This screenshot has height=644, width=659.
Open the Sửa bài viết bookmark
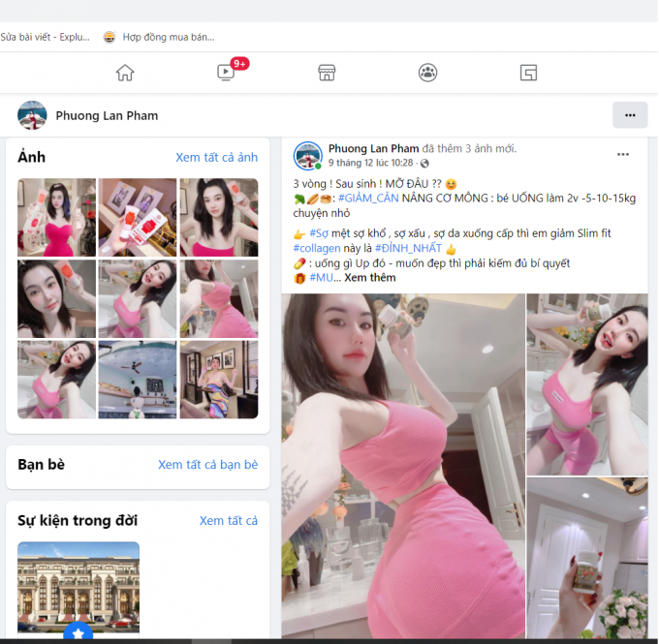point(45,37)
